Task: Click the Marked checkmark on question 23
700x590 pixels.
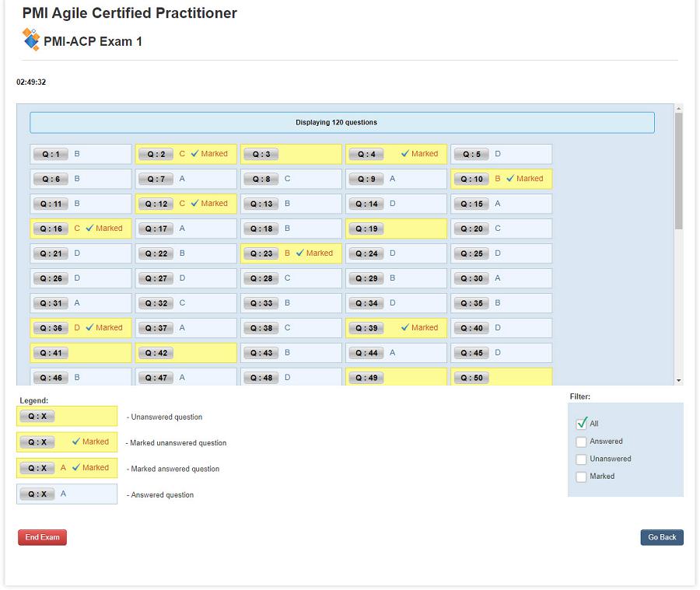Action: click(300, 253)
